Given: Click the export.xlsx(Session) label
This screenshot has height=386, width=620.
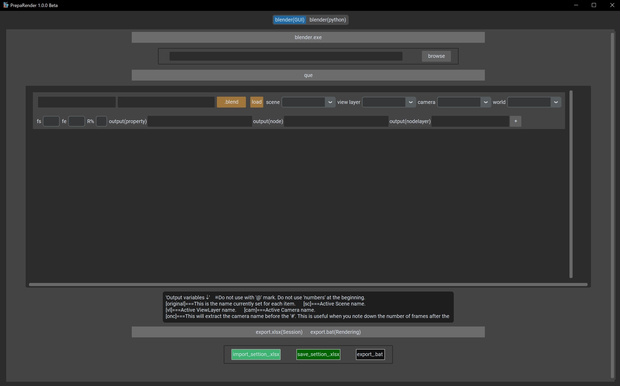Looking at the screenshot, I should (x=279, y=332).
